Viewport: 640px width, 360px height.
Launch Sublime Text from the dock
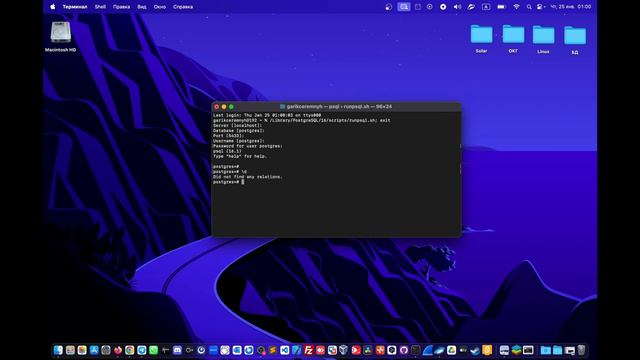click(273, 350)
